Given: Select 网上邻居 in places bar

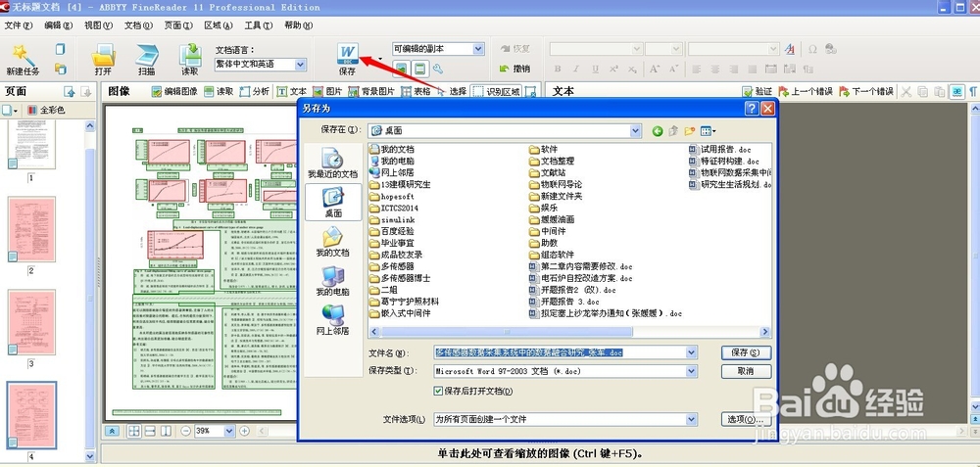Looking at the screenshot, I should click(x=333, y=320).
